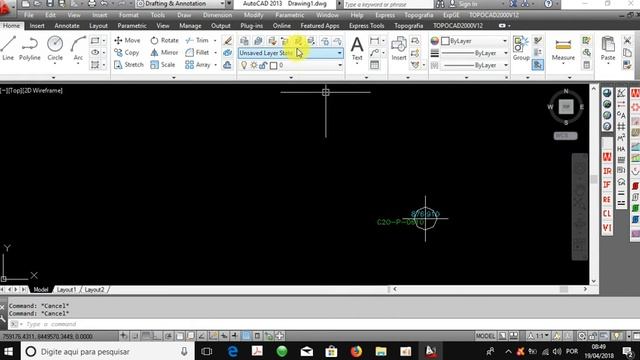The height and width of the screenshot is (360, 640).
Task: Select the Circle tool
Action: (x=55, y=48)
